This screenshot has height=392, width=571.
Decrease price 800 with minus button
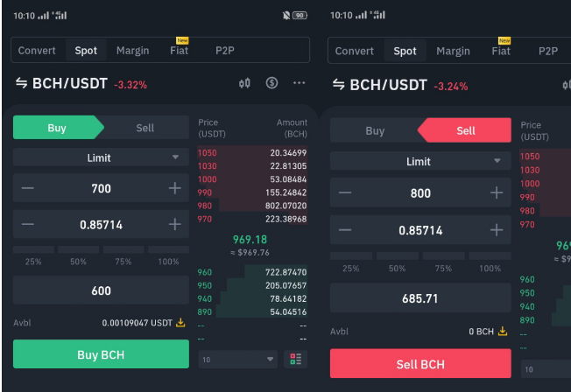tap(345, 192)
